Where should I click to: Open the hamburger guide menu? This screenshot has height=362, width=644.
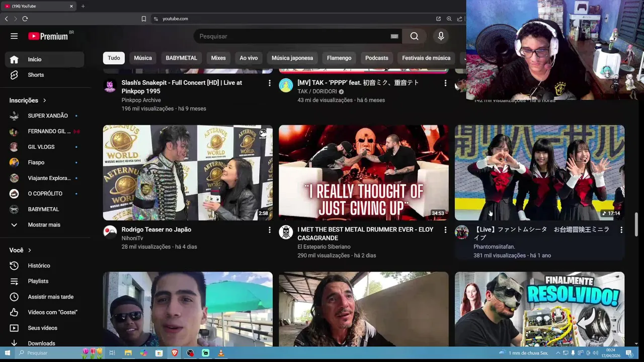14,36
